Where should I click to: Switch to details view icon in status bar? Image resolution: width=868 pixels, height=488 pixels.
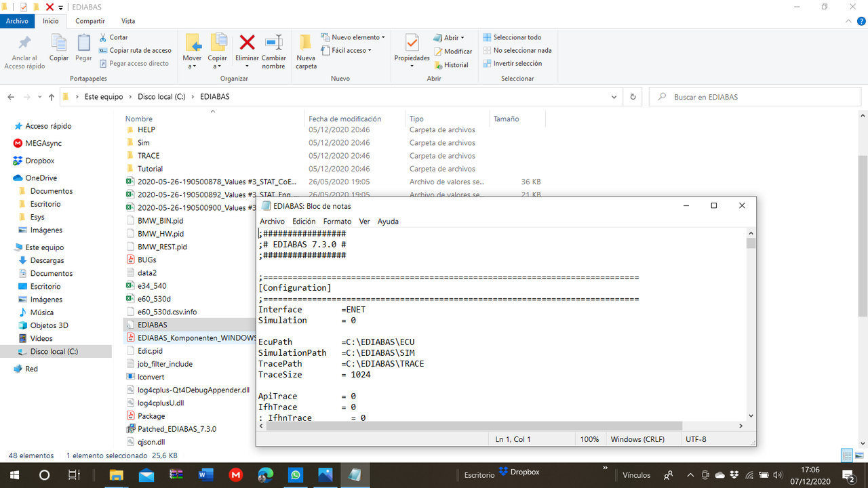pyautogui.click(x=847, y=455)
